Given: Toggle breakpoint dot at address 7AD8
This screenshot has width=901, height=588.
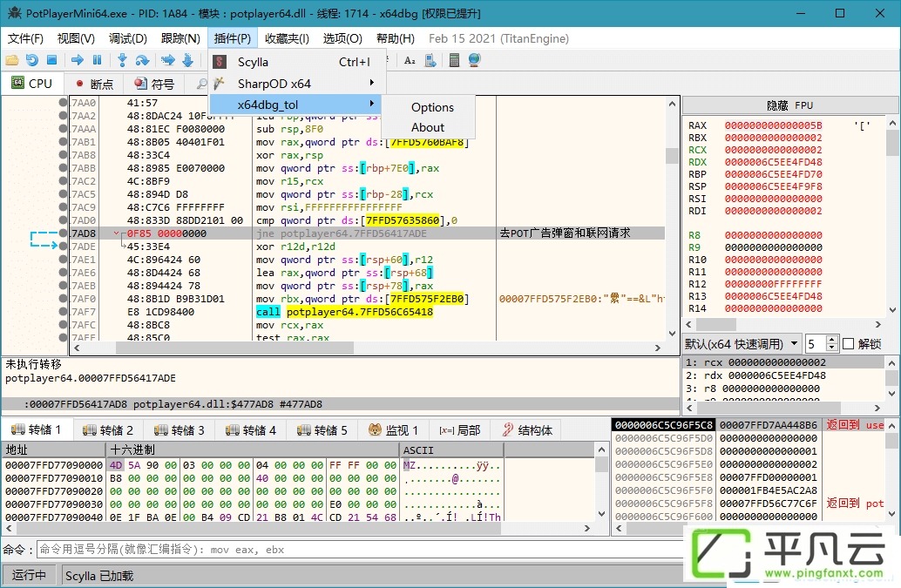Looking at the screenshot, I should pyautogui.click(x=63, y=233).
